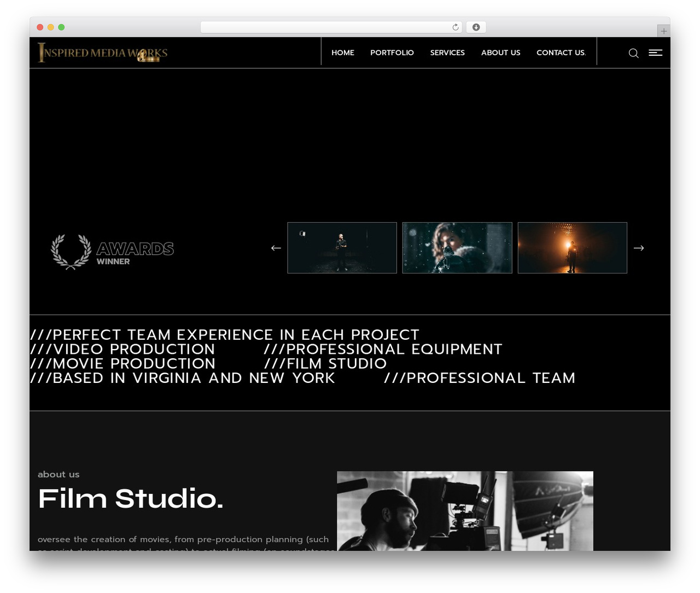Click '///PERFECT TEAM EXPERIENCE IN EACH PROJECT' text
Screen dimensions: 700x593
click(225, 335)
